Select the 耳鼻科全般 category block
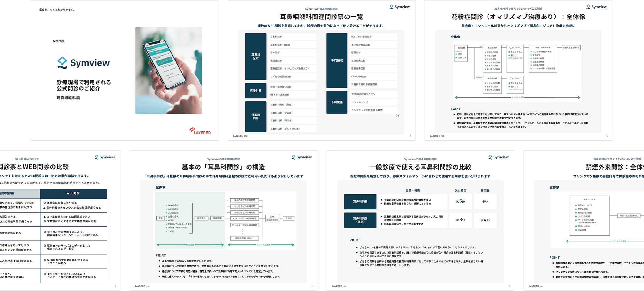The height and width of the screenshot is (291, 644). coord(255,57)
